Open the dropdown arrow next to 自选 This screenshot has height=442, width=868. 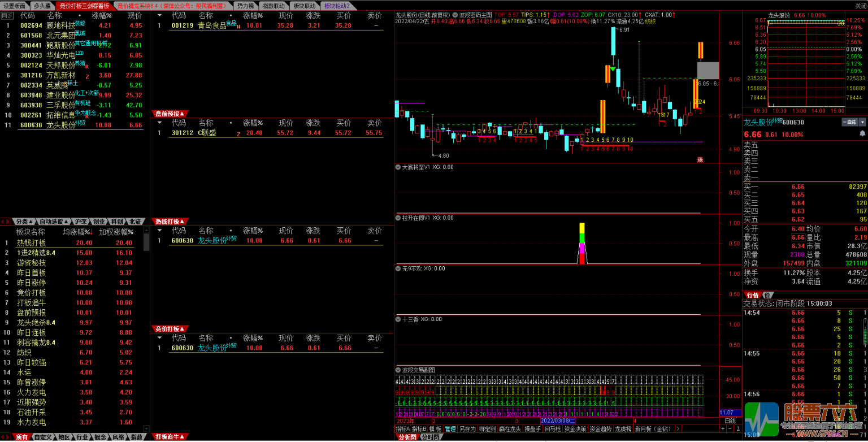862,122
